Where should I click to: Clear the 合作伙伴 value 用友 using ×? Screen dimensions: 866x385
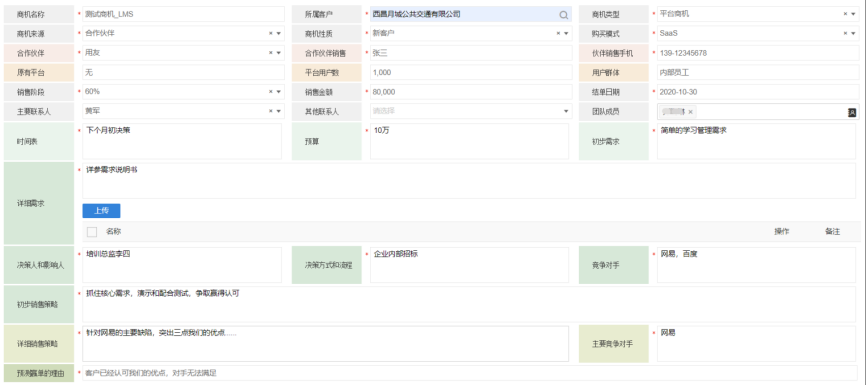[271, 53]
